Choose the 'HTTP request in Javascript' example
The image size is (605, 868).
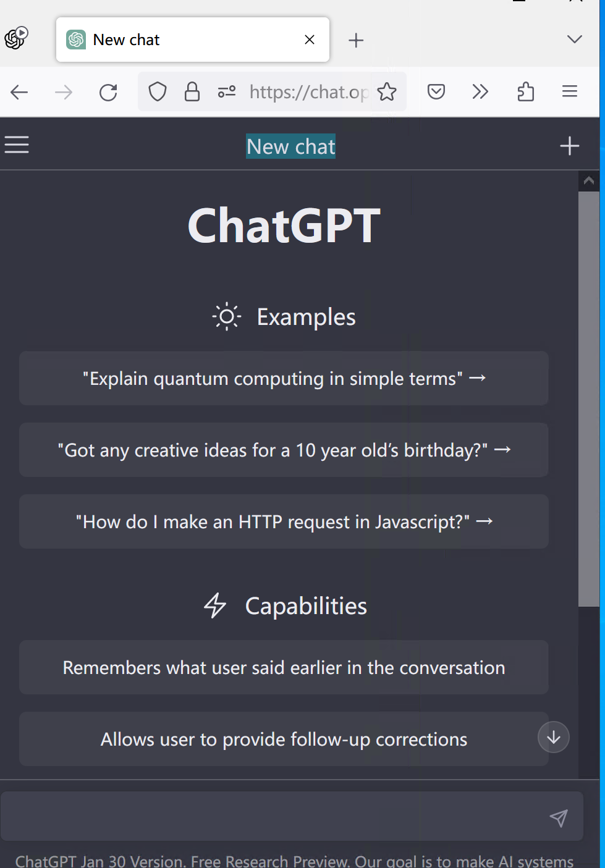(x=284, y=521)
